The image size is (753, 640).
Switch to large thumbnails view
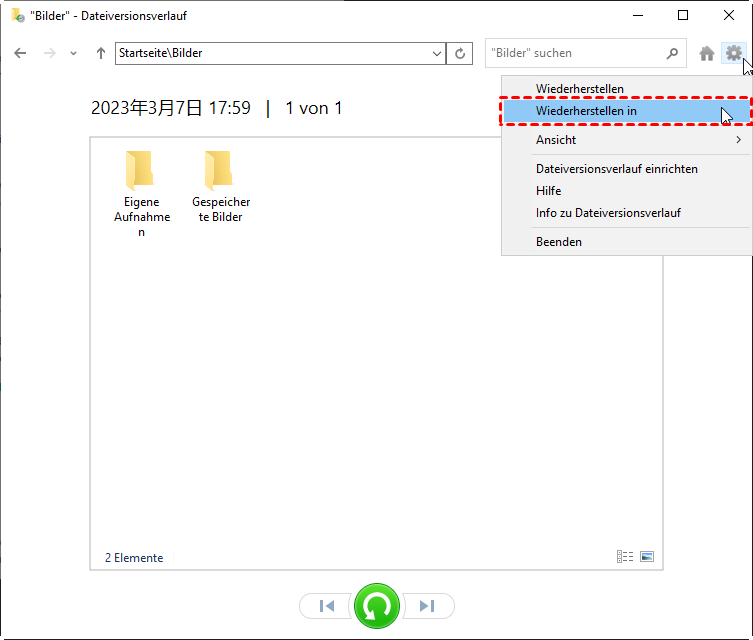(x=647, y=556)
